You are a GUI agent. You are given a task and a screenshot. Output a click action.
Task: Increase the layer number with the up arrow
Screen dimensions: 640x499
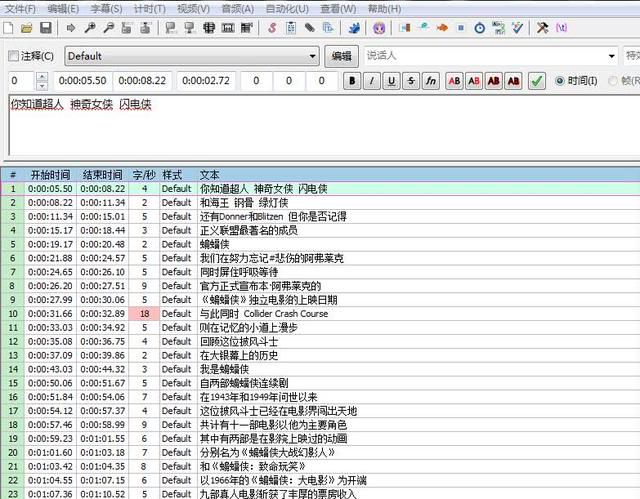click(x=42, y=76)
